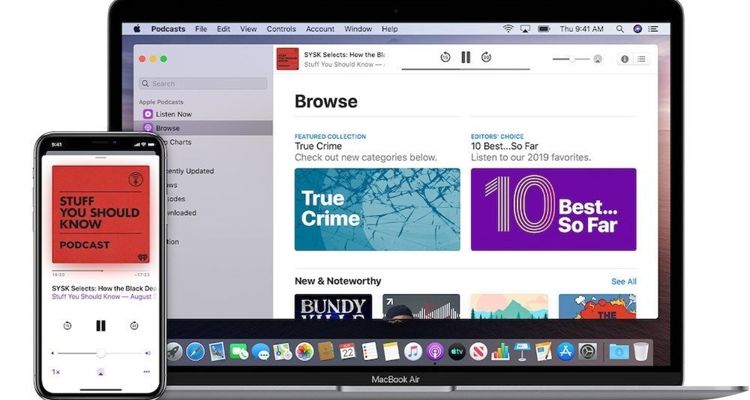Screen dimensions: 750x400
Task: Click the Thu 9:41 AM menu bar clock
Action: click(582, 29)
